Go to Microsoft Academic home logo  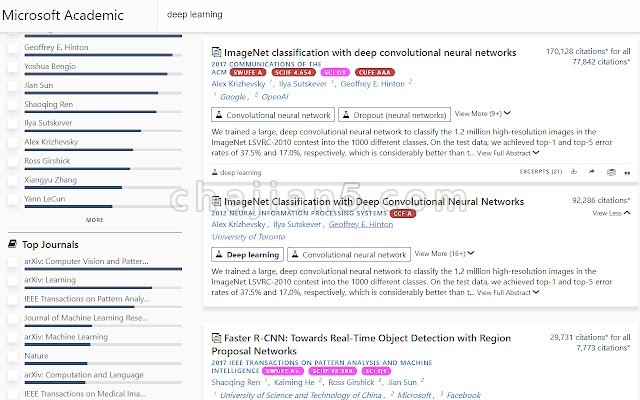point(62,15)
